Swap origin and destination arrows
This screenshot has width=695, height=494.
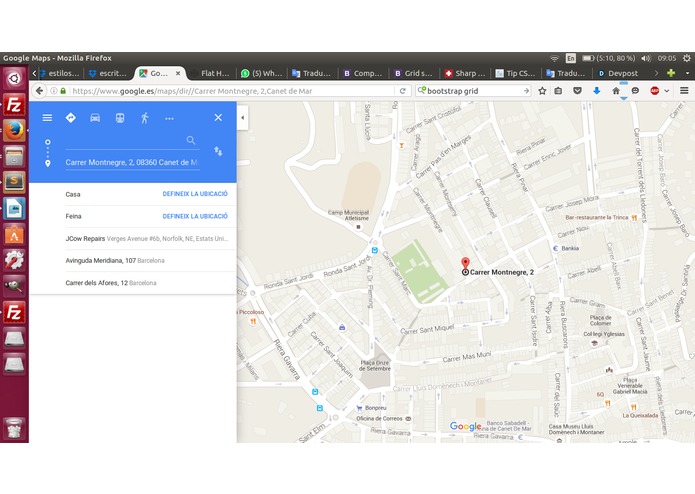point(218,151)
